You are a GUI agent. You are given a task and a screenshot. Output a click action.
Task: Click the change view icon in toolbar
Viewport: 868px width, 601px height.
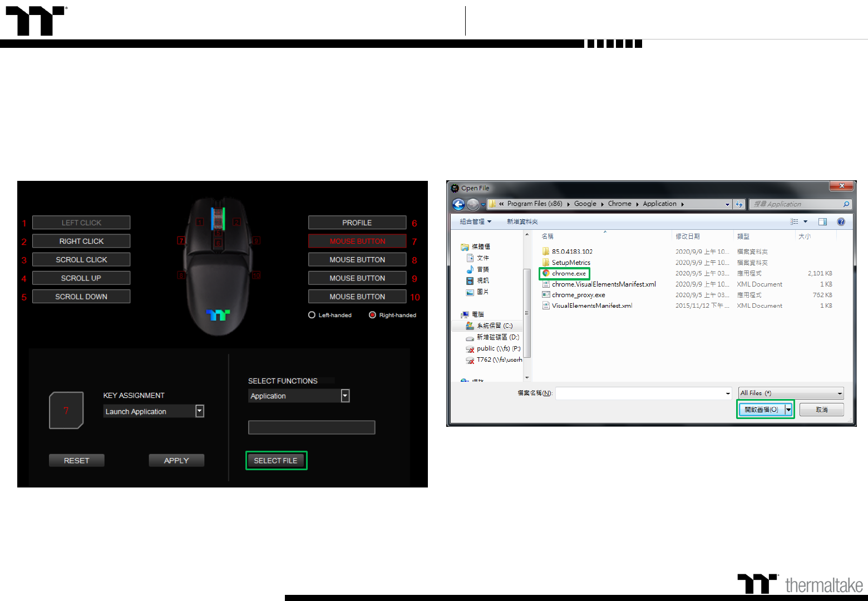795,221
